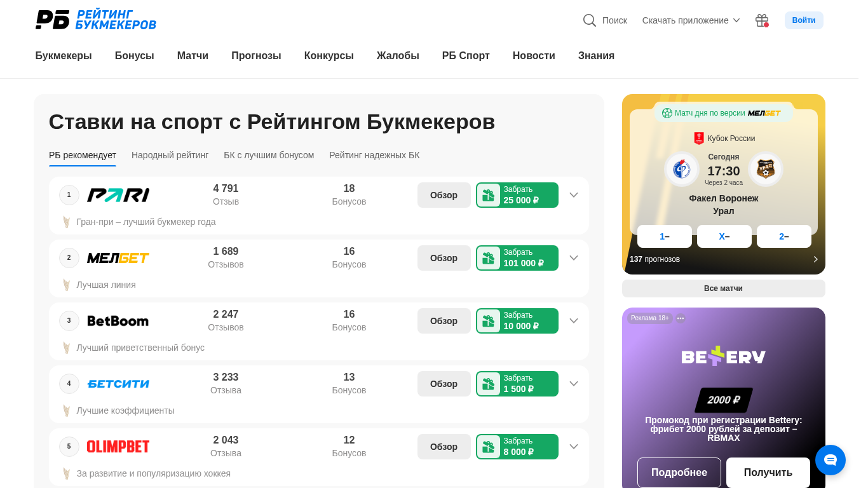Screen dimensions: 868x488
Task: Open search via the magnifier icon
Action: (x=590, y=20)
